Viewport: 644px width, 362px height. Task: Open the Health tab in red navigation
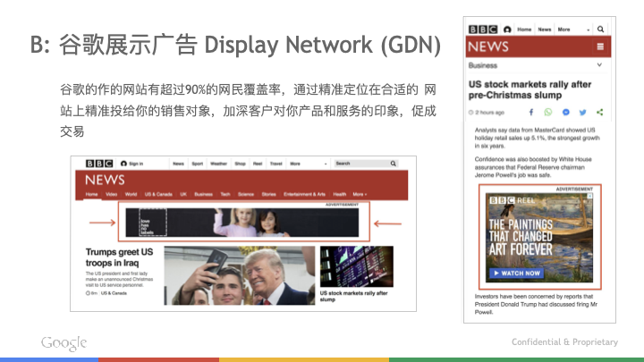(340, 194)
